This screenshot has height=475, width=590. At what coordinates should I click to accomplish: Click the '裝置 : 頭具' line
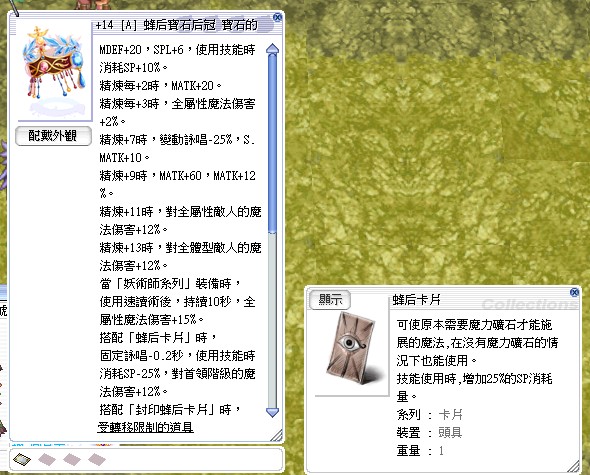[429, 433]
